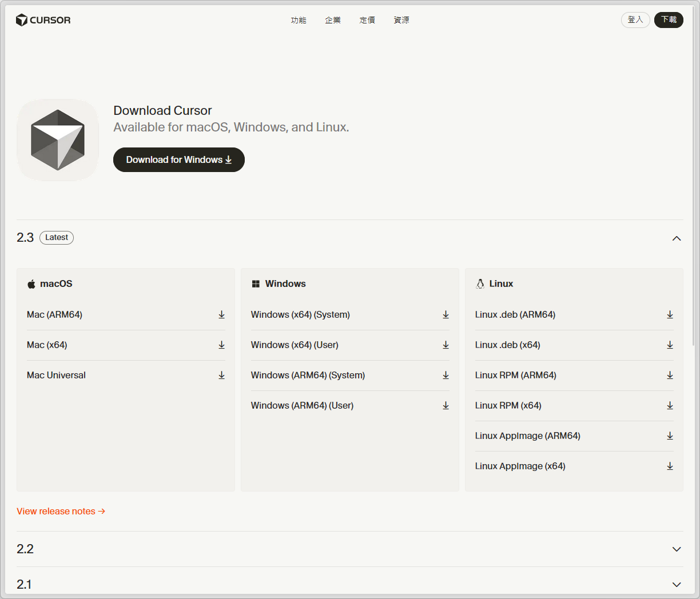The width and height of the screenshot is (700, 599).
Task: Open the 定價 menu item
Action: [x=367, y=19]
